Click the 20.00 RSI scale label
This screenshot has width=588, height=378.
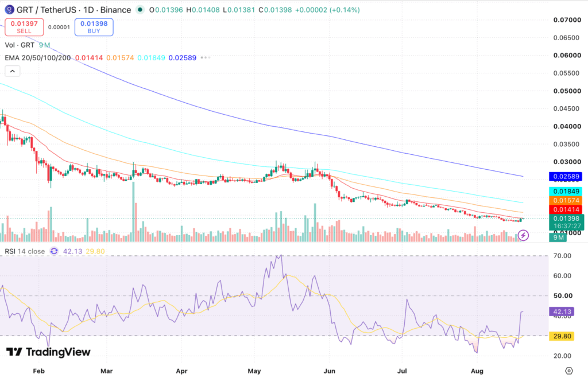(x=563, y=356)
